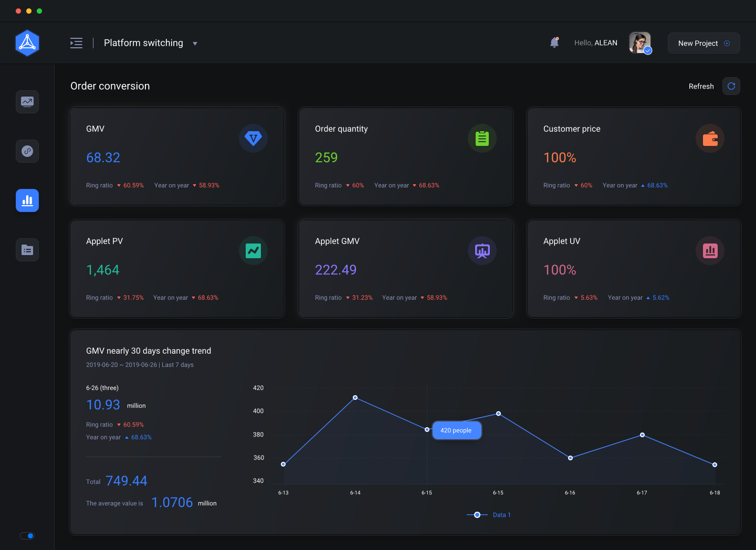Click the Applet UV bar chart icon
The height and width of the screenshot is (550, 756).
point(710,251)
